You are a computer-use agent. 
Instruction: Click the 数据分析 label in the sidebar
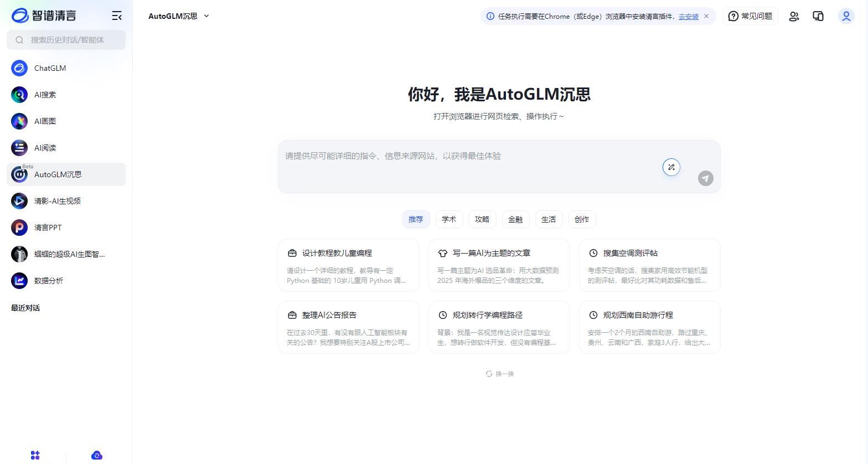click(49, 281)
